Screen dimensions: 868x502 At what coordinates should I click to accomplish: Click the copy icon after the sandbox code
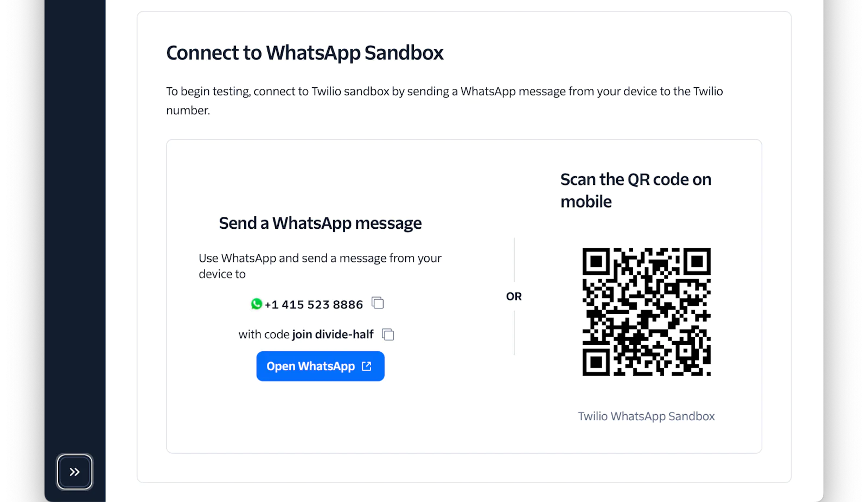pyautogui.click(x=388, y=334)
